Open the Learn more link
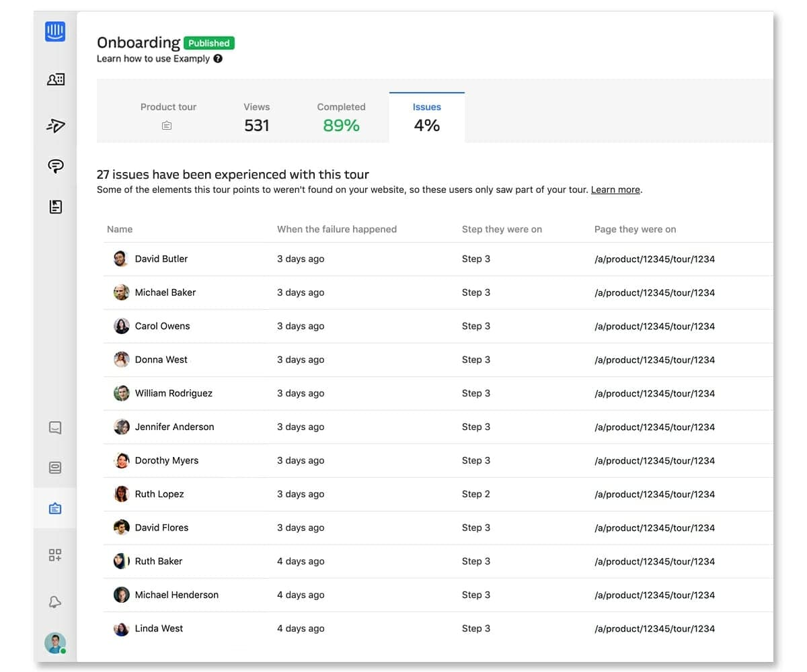This screenshot has height=672, width=807. [x=615, y=190]
